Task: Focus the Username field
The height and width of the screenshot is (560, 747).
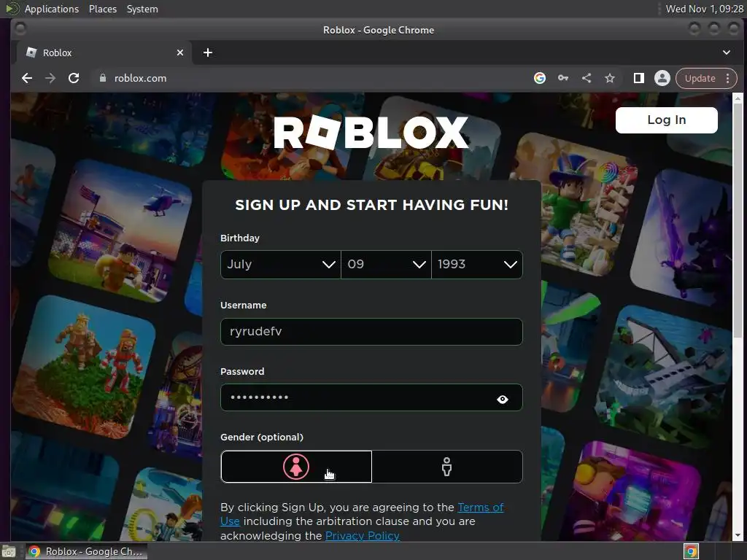Action: pos(371,332)
